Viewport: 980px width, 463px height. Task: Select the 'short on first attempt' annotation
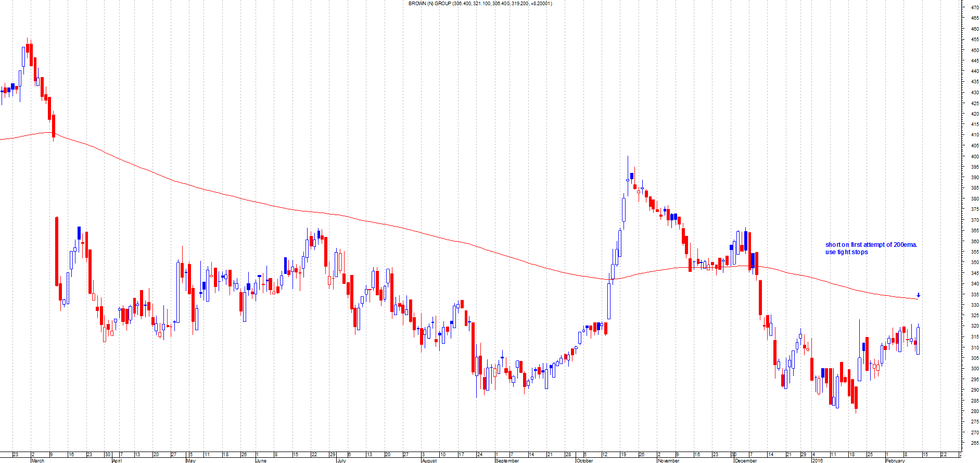pyautogui.click(x=871, y=245)
